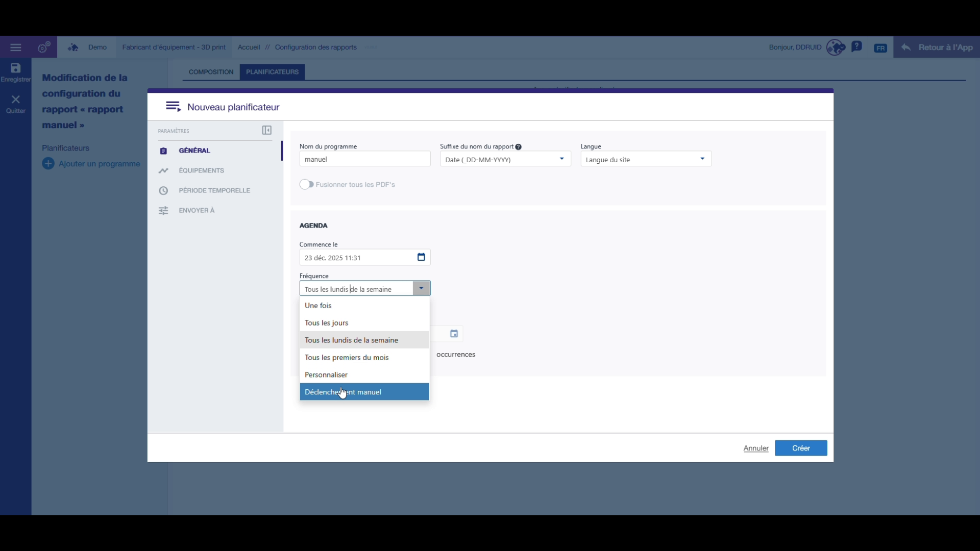The image size is (980, 551).
Task: Open the hamburger main menu
Action: 16,47
